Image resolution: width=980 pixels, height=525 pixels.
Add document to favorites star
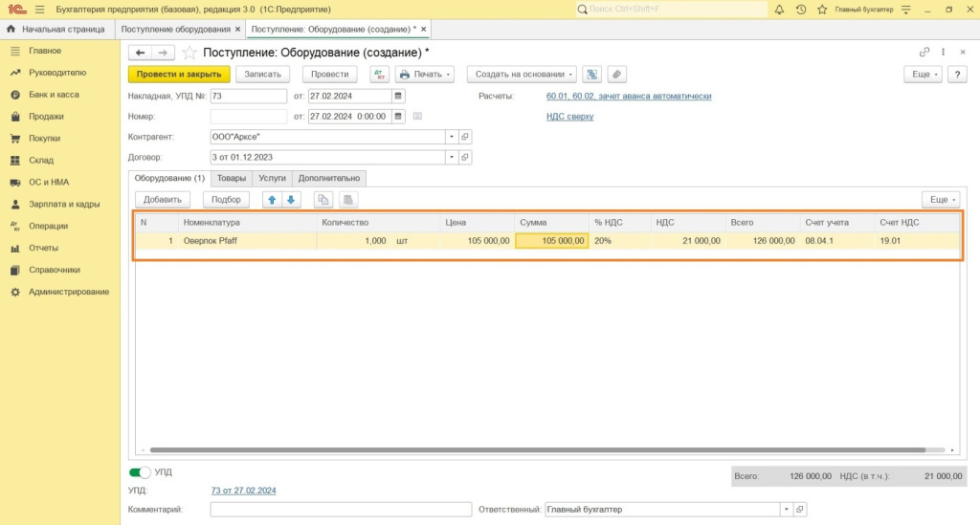(x=189, y=52)
